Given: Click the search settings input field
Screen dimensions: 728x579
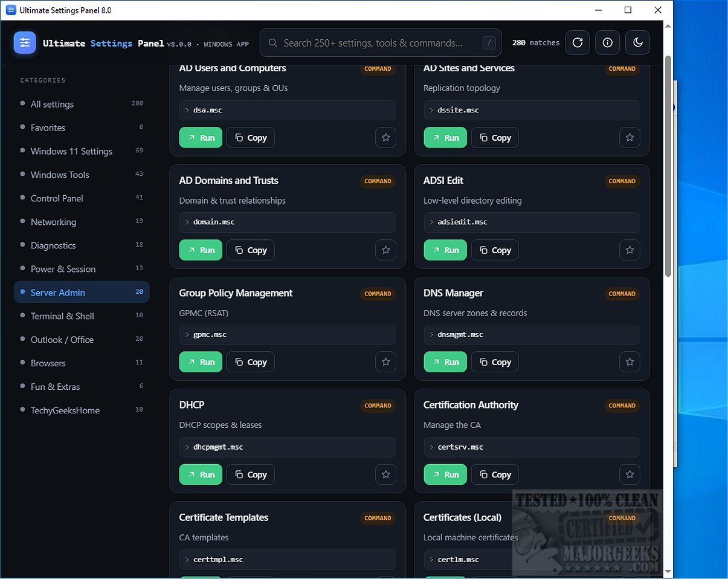Looking at the screenshot, I should (381, 43).
